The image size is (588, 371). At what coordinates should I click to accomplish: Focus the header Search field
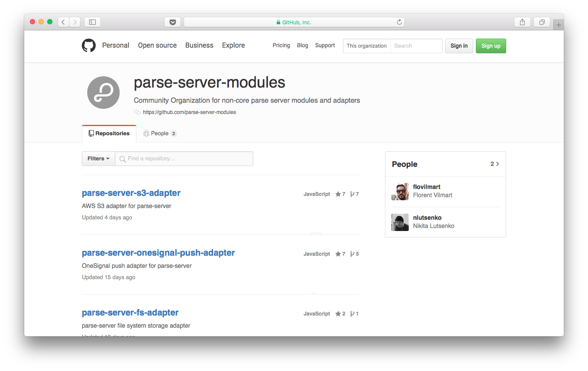pyautogui.click(x=416, y=46)
